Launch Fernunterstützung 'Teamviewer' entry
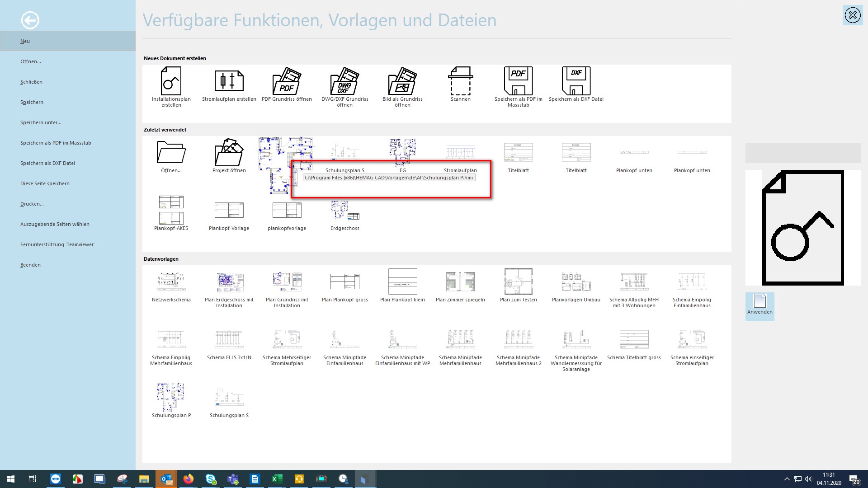Screen dimensions: 868x488 (57, 244)
